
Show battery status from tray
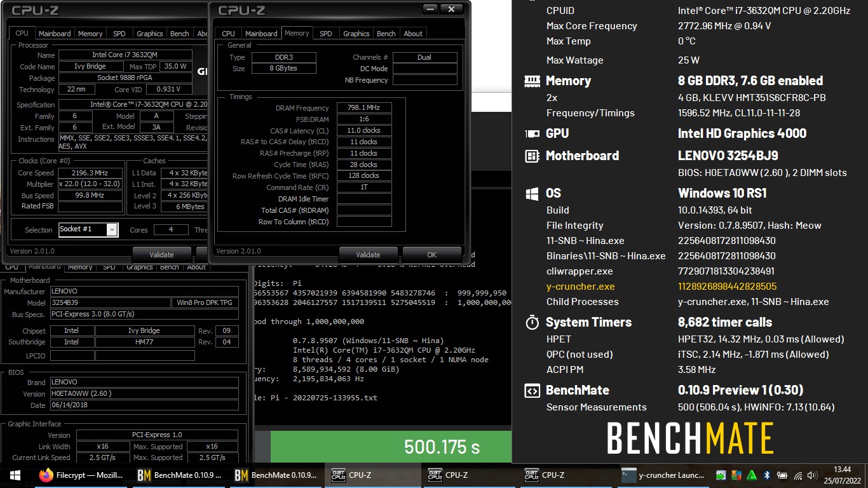[x=782, y=475]
